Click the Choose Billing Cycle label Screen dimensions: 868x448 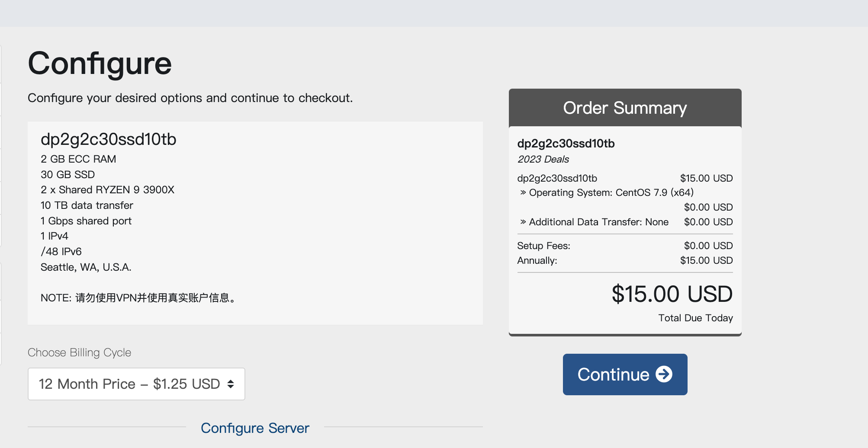tap(79, 352)
